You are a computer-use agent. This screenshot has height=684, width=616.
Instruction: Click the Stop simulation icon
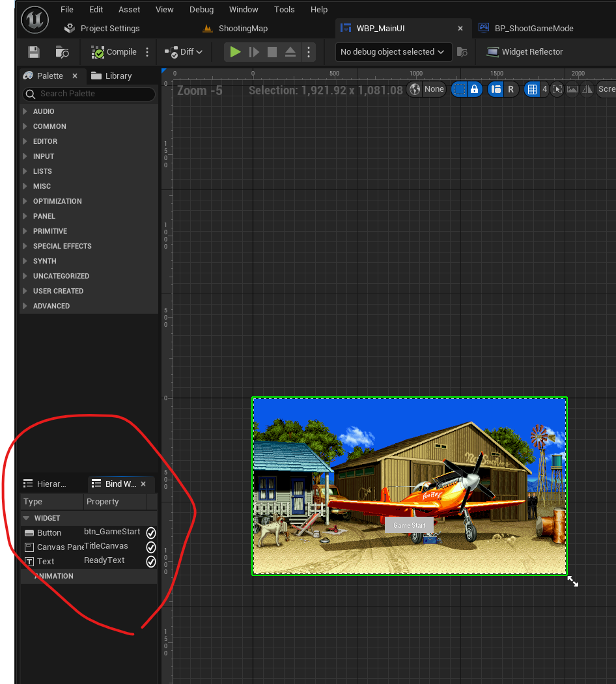[x=272, y=52]
